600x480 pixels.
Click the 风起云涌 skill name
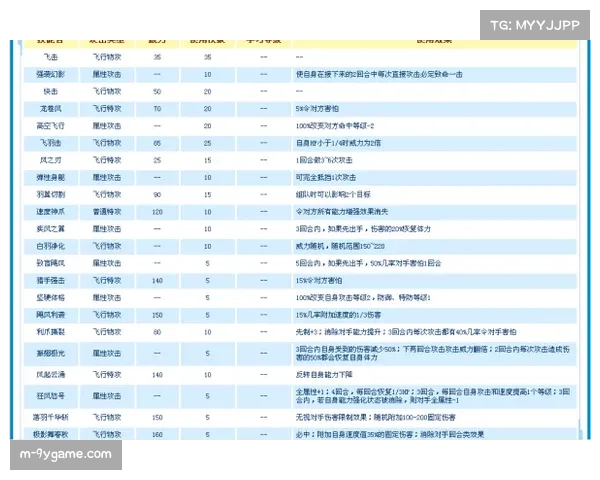coord(51,375)
